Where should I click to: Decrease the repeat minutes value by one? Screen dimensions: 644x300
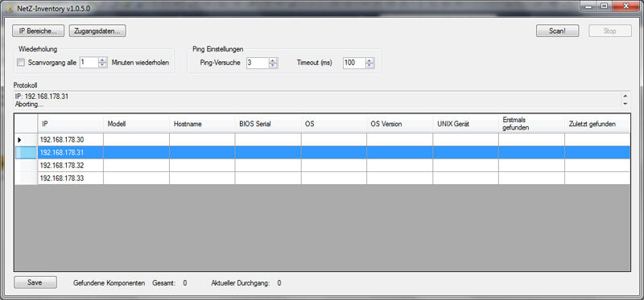[x=102, y=65]
